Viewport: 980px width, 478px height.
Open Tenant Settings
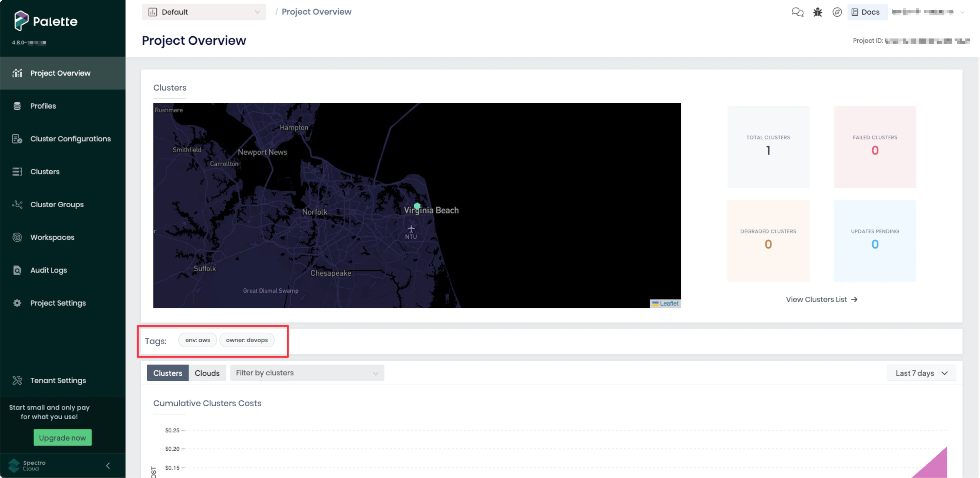[58, 380]
